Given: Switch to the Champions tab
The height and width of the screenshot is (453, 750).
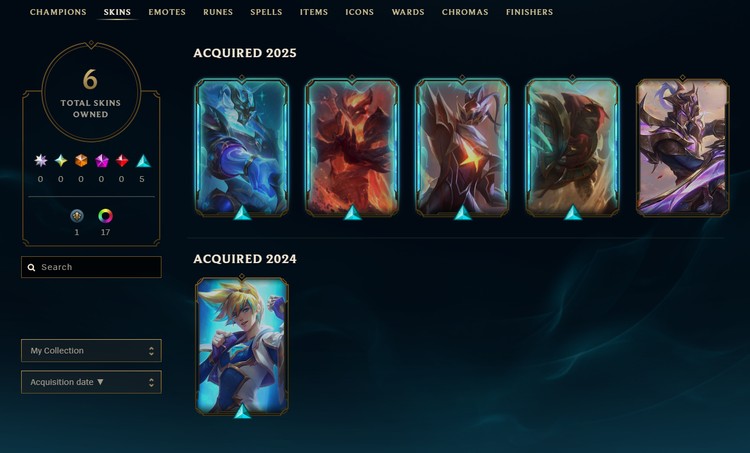Looking at the screenshot, I should (x=58, y=12).
